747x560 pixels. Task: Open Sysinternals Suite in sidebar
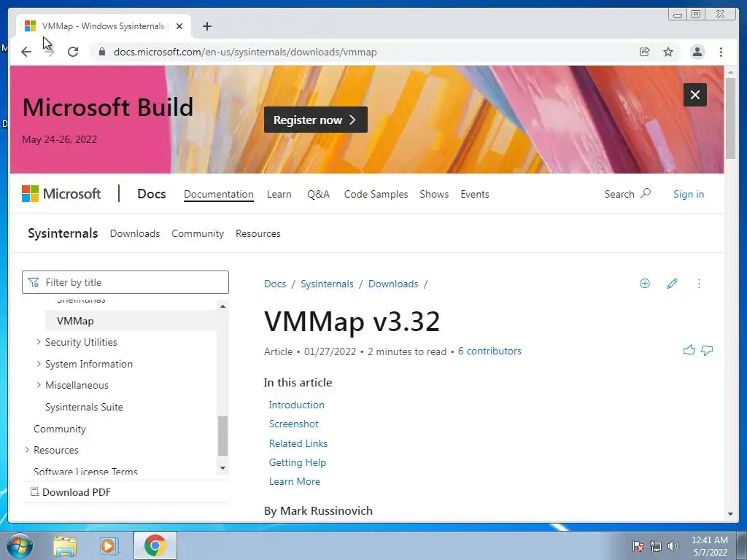84,407
